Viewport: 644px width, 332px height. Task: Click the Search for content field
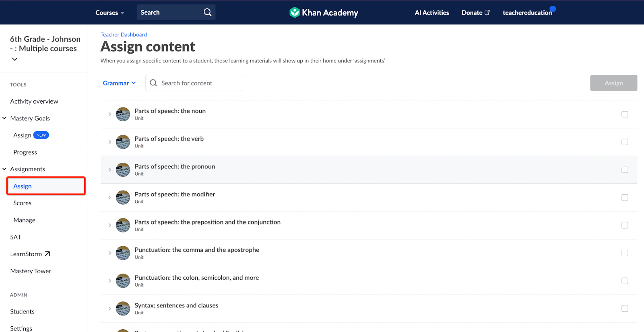tap(194, 83)
